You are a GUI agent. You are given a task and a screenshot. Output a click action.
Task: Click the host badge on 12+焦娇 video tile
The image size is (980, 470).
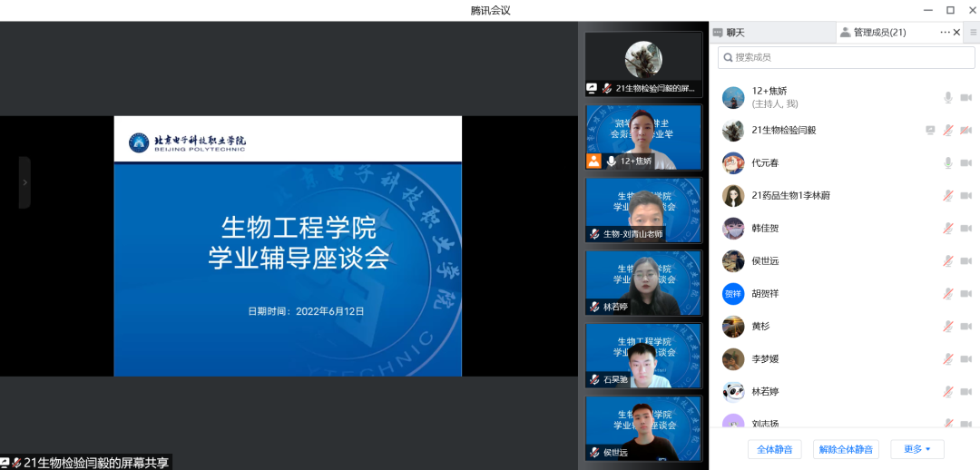click(594, 161)
